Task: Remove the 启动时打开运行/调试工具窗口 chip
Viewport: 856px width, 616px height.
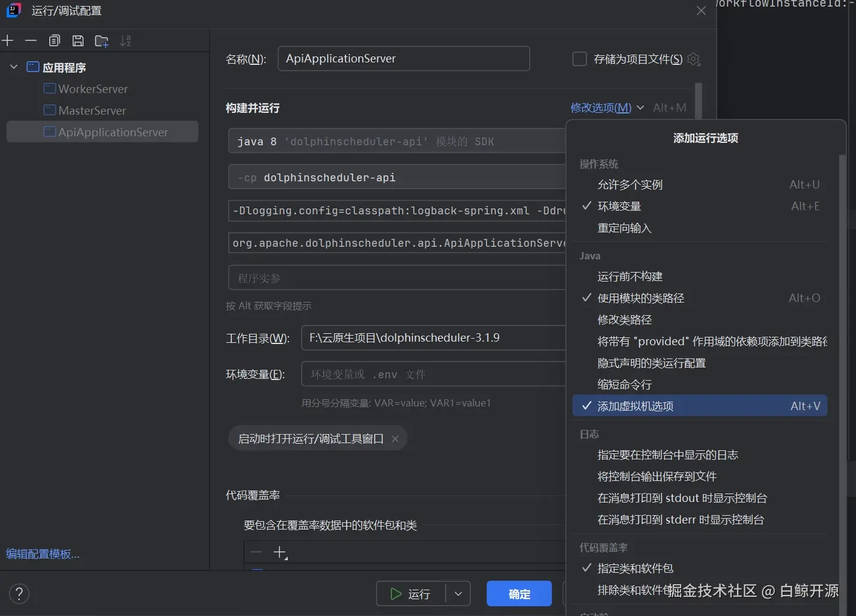Action: [395, 439]
